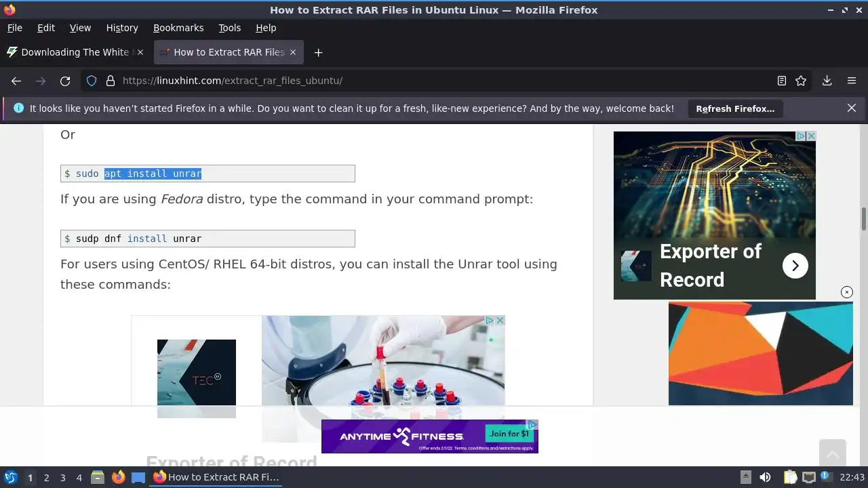868x488 pixels.
Task: Open the tracking protection shield icon
Action: point(92,81)
